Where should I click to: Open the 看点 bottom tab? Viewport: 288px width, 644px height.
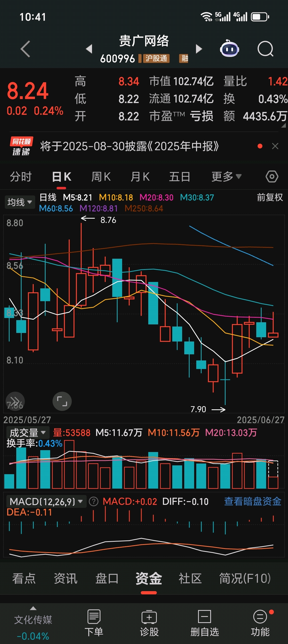point(24,579)
